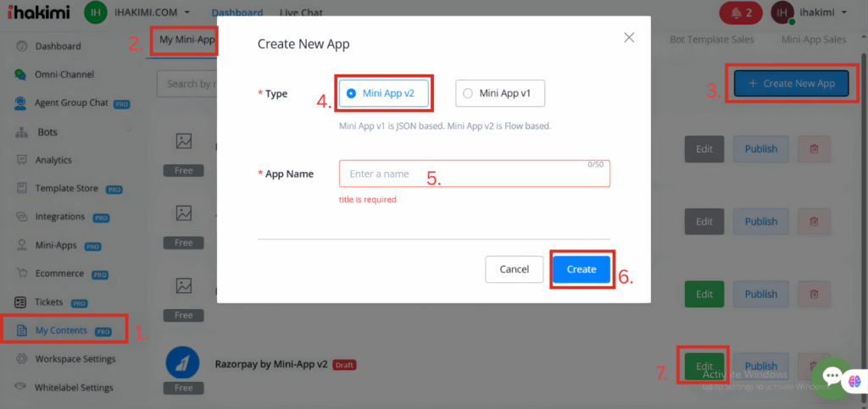Screen dimensions: 868x409
Task: Select the Mini App v1 radio option
Action: coord(467,93)
